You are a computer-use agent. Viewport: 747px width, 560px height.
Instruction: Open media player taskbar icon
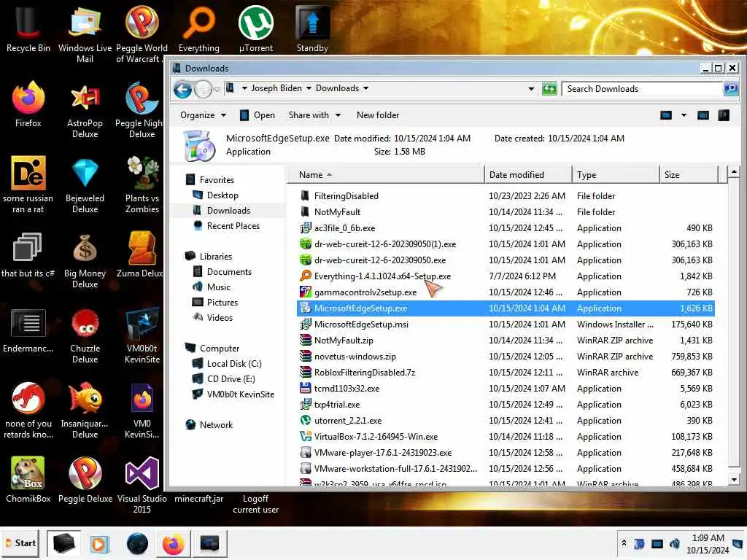tap(99, 544)
